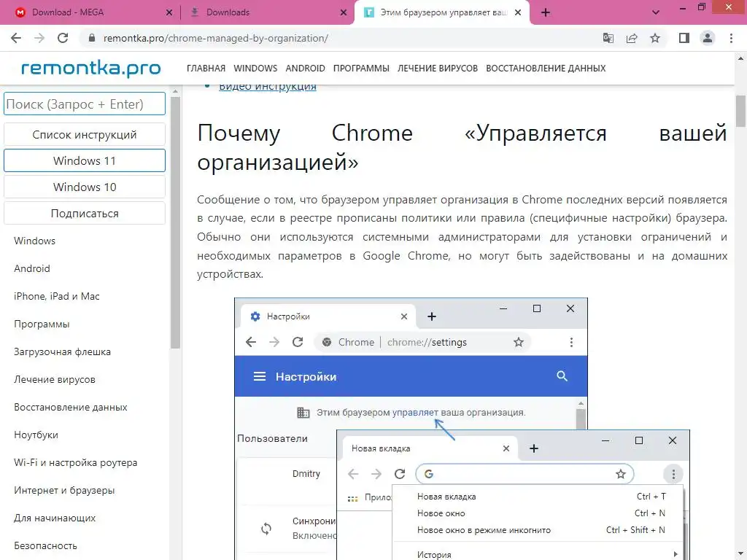Go forward with the browser arrow
This screenshot has height=560, width=747.
click(39, 38)
